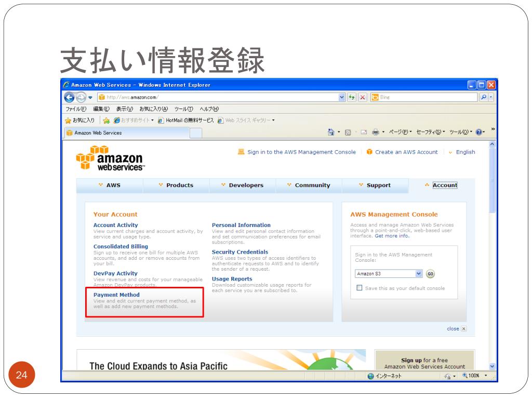Open the 表示(V) menu
Screen dimensions: 532x399
click(125, 109)
